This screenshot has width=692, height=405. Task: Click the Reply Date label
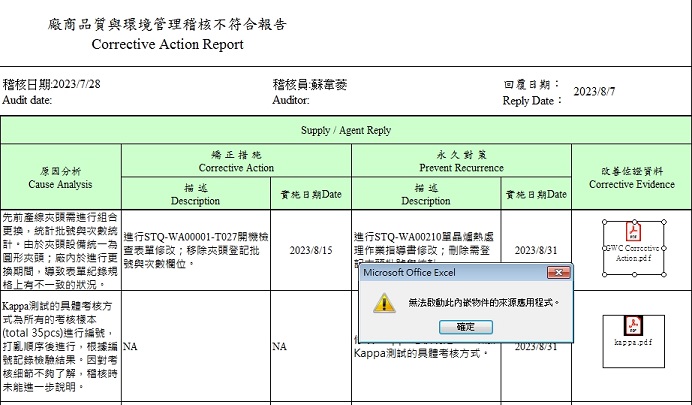point(532,101)
